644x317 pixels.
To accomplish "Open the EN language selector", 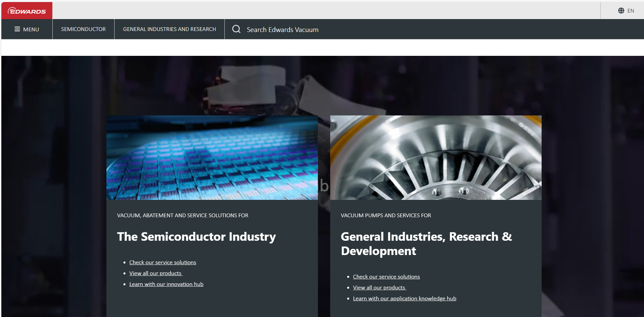I will coord(630,11).
